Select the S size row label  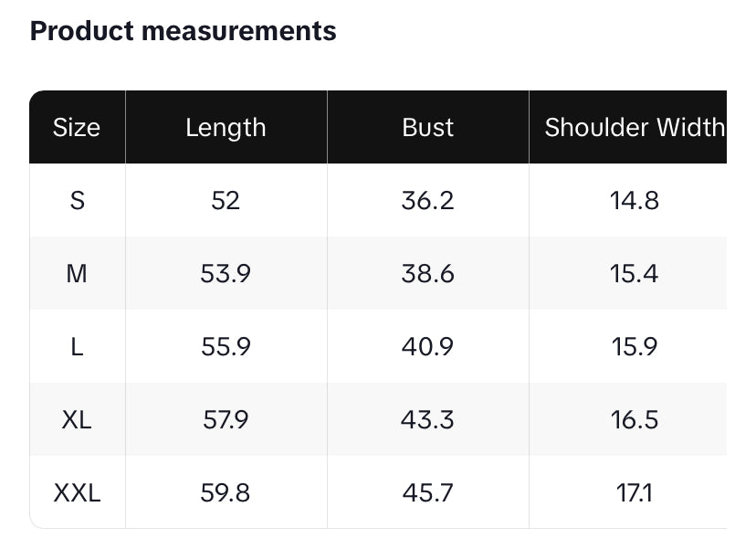(77, 200)
